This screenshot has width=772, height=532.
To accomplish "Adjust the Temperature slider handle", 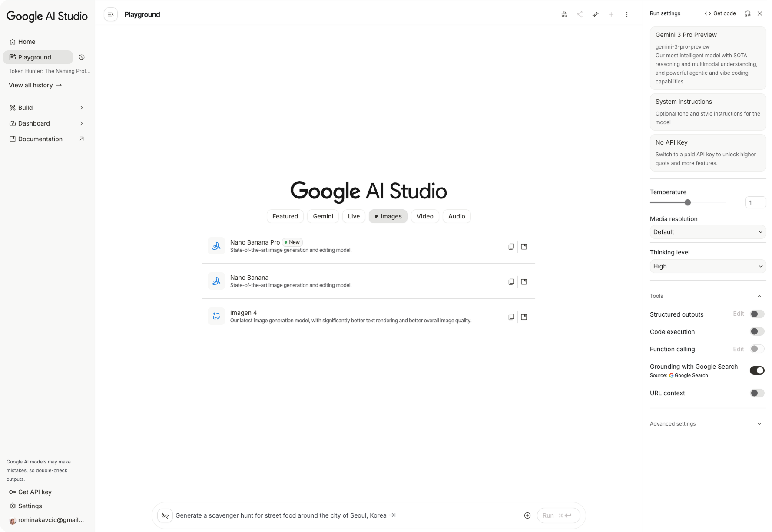I will point(688,202).
